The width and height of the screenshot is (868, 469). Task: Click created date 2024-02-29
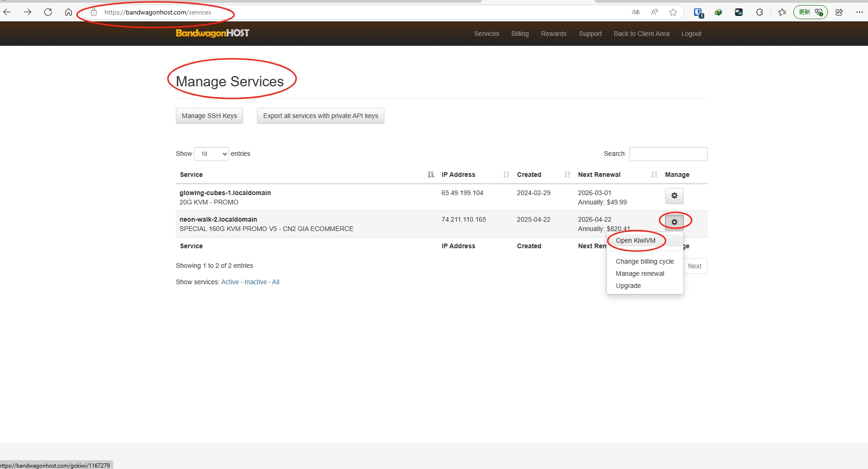(534, 193)
